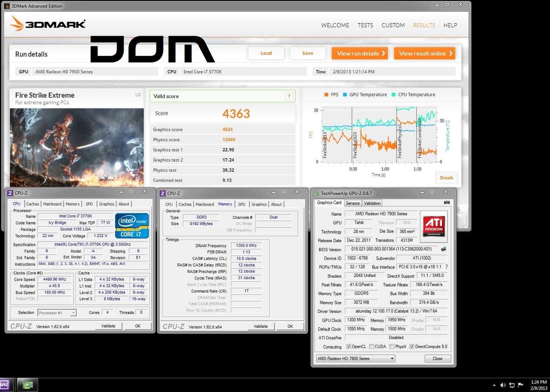Click the Graphics score 4524 value
The image size is (550, 392).
pyautogui.click(x=228, y=130)
